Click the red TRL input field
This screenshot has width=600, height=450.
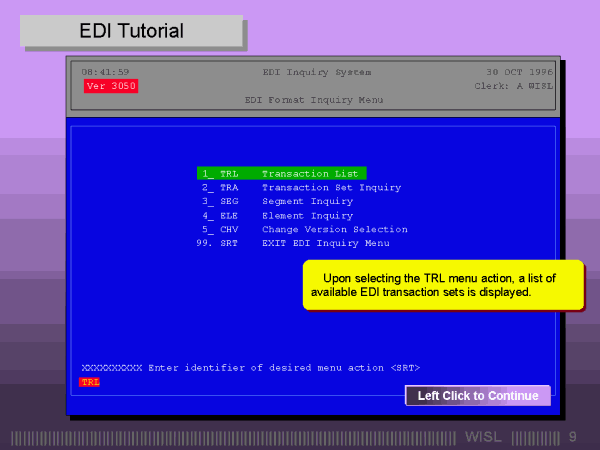point(91,382)
